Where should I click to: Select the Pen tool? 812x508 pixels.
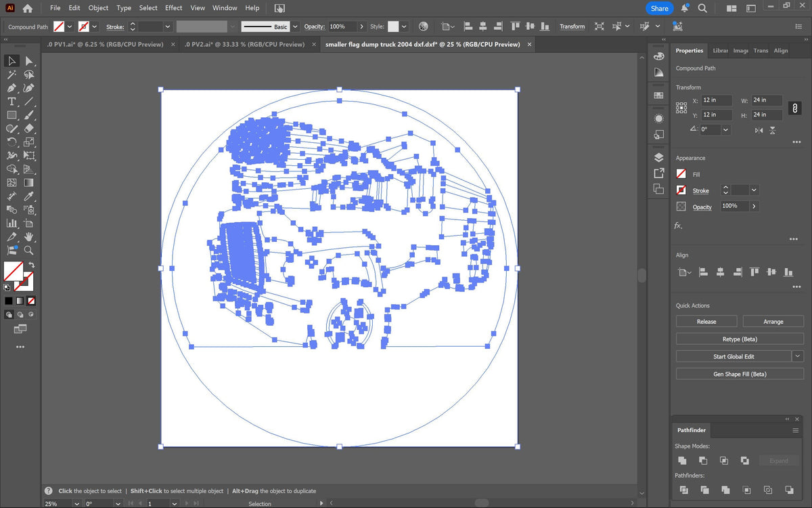click(x=12, y=88)
